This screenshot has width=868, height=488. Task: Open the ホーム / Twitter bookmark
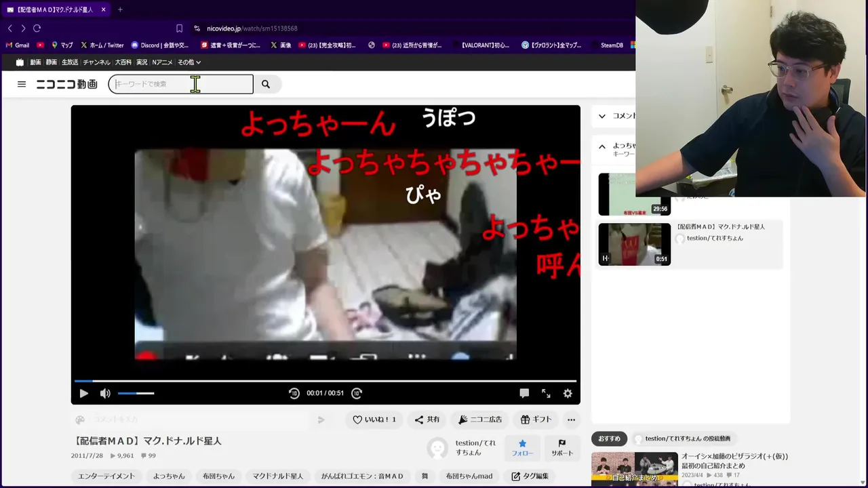pyautogui.click(x=102, y=45)
